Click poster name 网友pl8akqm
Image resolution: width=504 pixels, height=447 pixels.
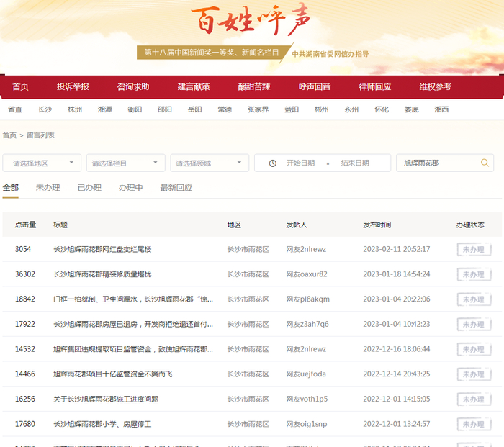(308, 299)
